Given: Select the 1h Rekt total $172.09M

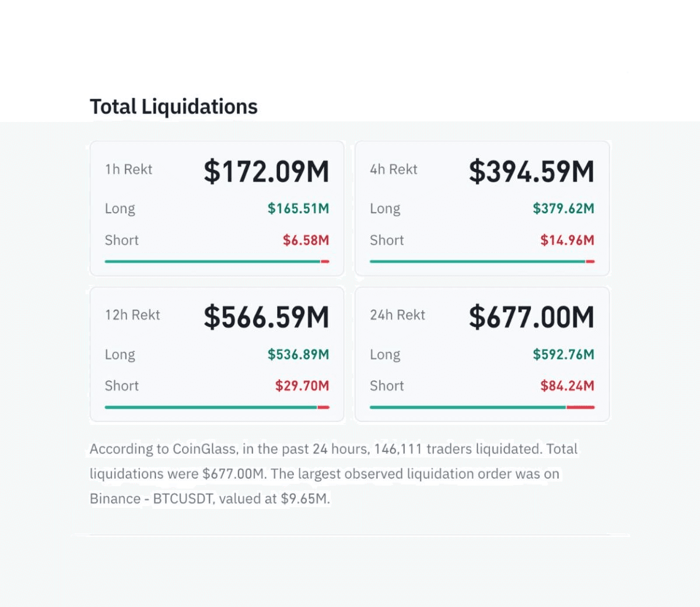Looking at the screenshot, I should [x=267, y=172].
